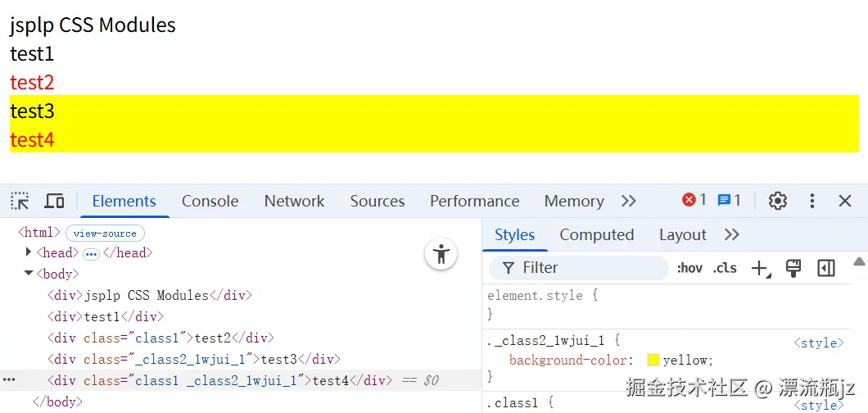
Task: Toggle the device toolbar icon
Action: point(54,201)
